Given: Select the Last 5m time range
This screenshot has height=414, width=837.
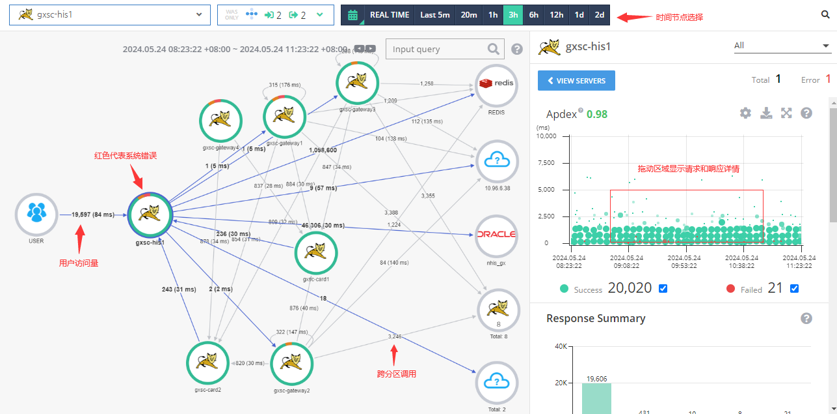Looking at the screenshot, I should point(435,15).
